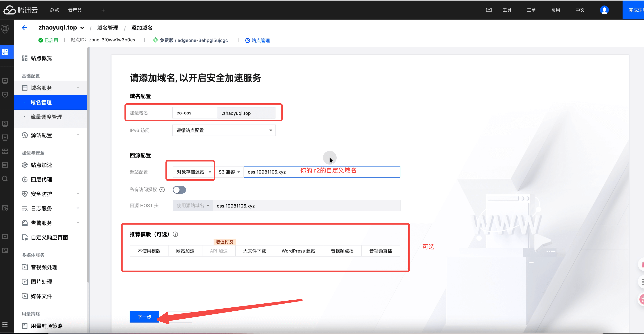Open the user avatar menu

[604, 10]
